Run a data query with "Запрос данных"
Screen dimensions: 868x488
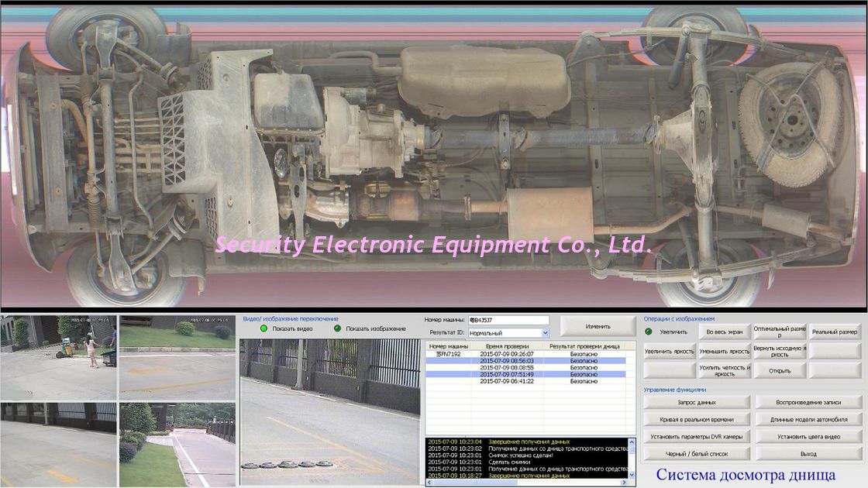pos(697,402)
